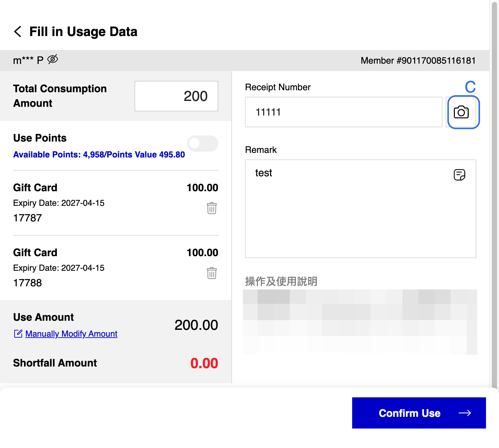Delete gift card 17787

pyautogui.click(x=212, y=208)
